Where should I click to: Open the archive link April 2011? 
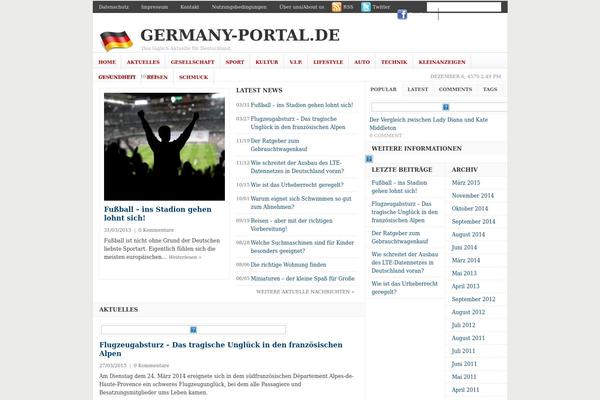tap(465, 390)
